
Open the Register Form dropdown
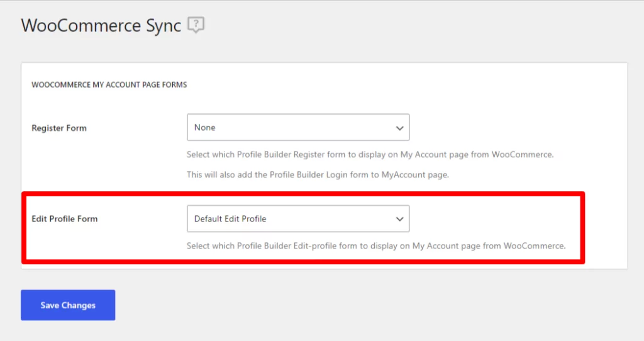point(298,127)
